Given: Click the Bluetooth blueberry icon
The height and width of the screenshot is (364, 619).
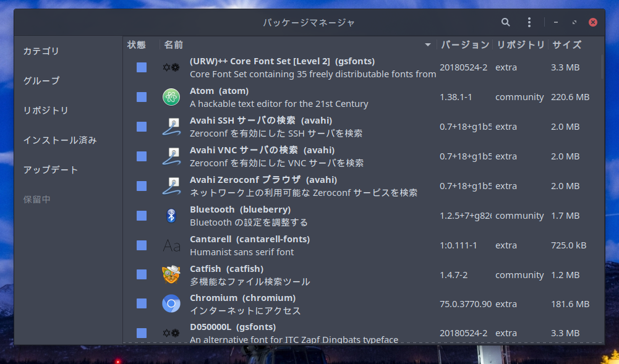Looking at the screenshot, I should (x=171, y=216).
